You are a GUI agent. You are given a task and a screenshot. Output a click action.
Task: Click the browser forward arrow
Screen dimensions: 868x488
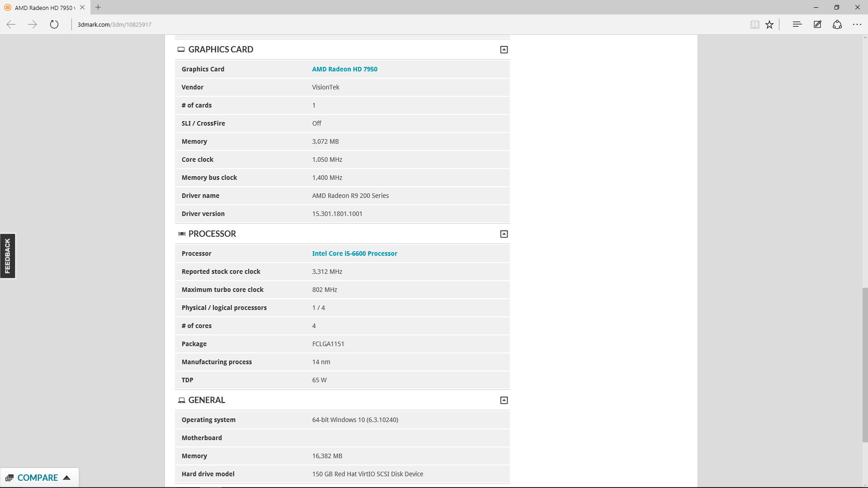[x=33, y=24]
